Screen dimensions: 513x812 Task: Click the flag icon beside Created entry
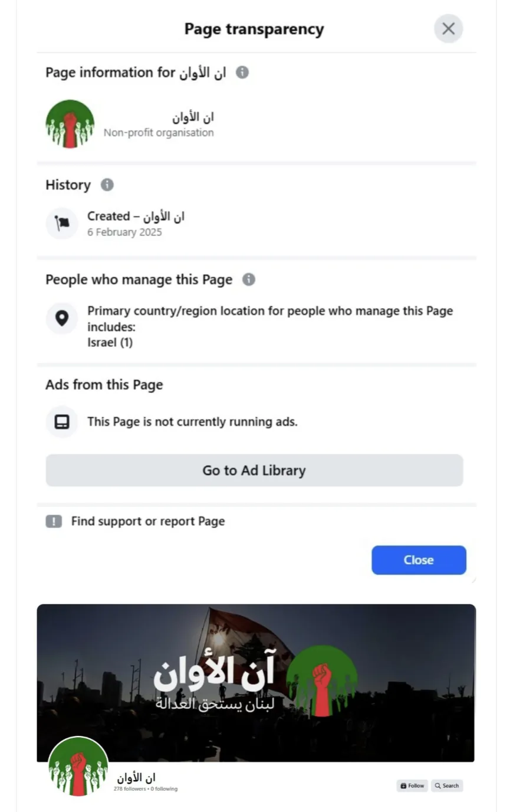pyautogui.click(x=62, y=223)
